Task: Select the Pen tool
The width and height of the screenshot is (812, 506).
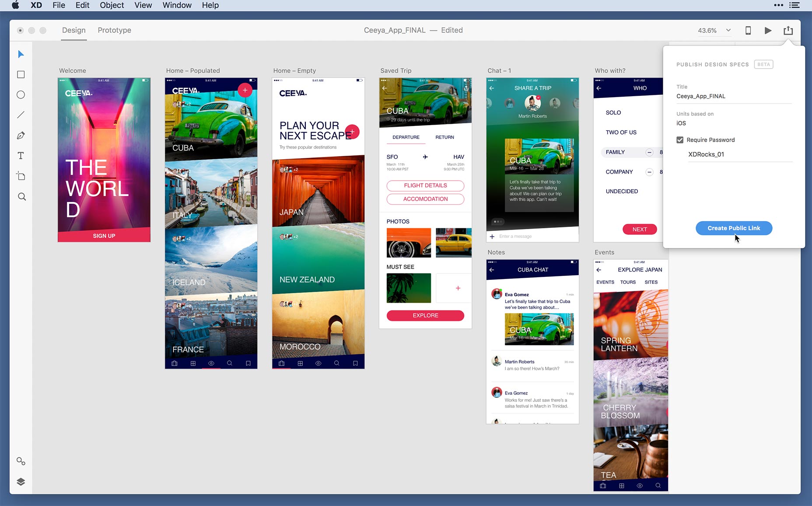Action: pyautogui.click(x=21, y=136)
